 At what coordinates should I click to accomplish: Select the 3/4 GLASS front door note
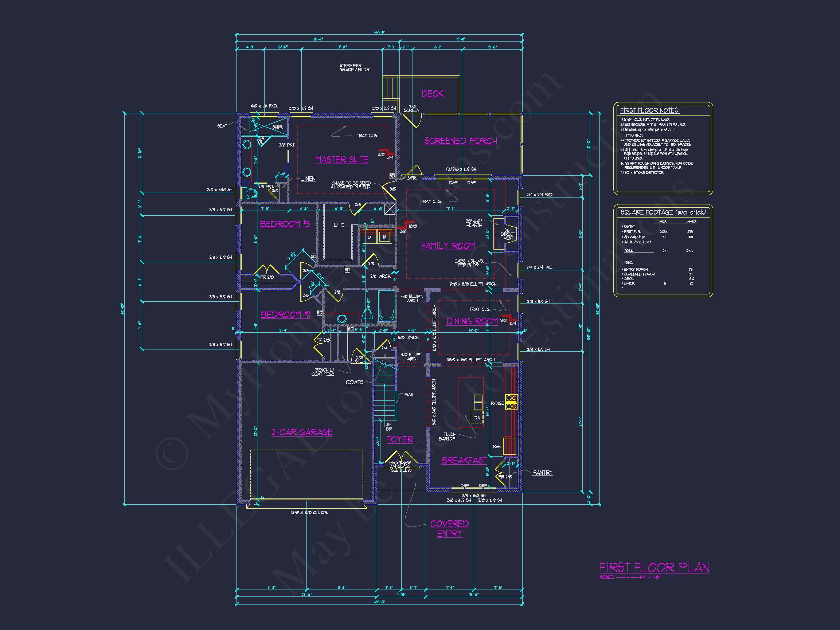coord(400,466)
